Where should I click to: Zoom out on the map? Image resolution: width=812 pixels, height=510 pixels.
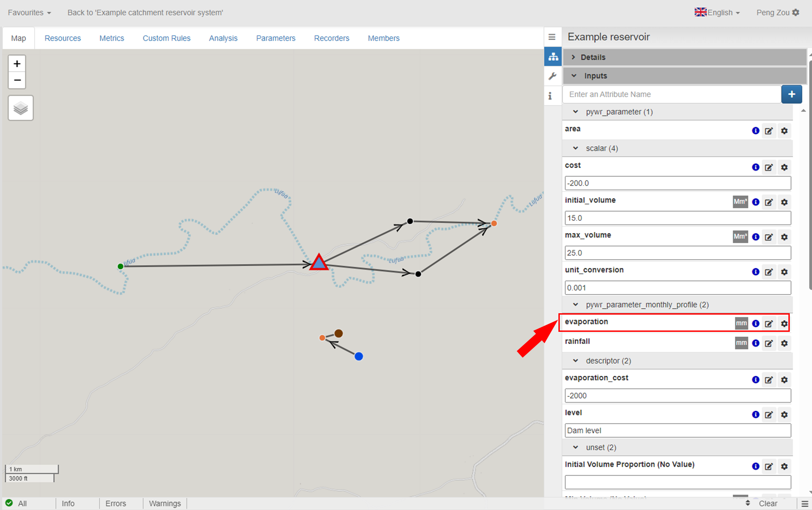point(17,81)
